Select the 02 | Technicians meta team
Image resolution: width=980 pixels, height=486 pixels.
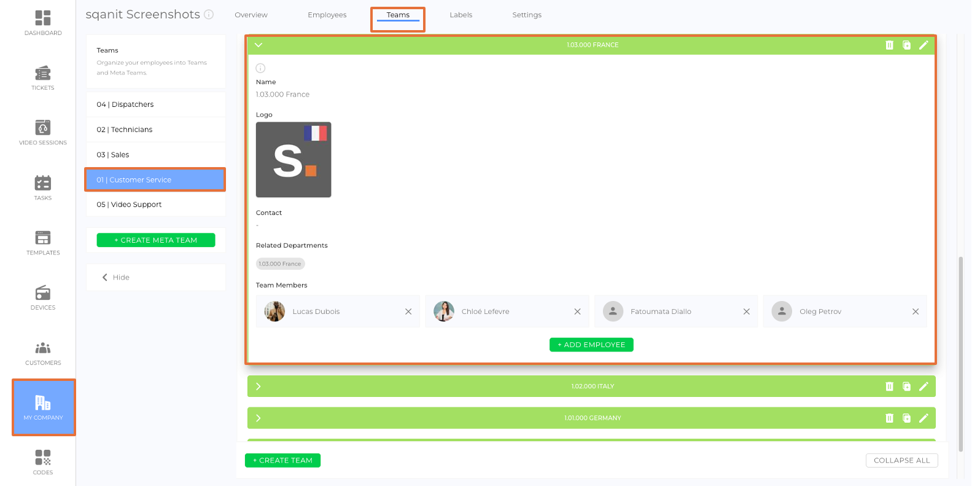(x=155, y=130)
